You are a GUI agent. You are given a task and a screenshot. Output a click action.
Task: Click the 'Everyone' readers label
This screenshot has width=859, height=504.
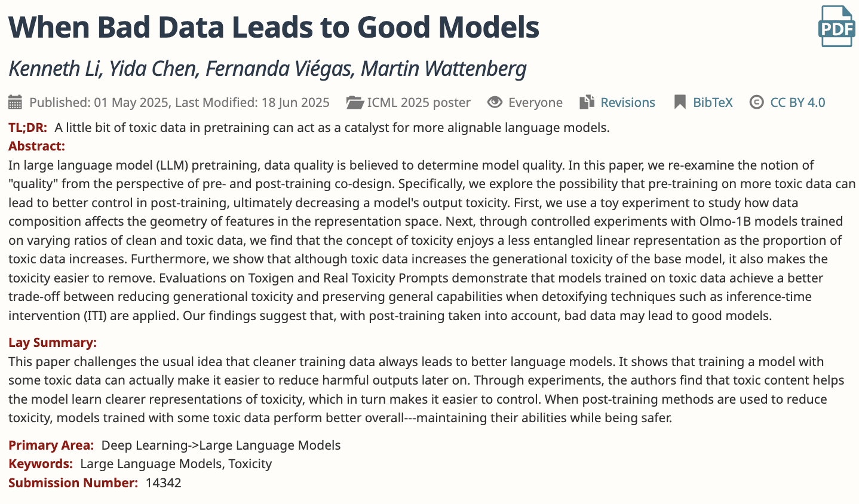[x=535, y=103]
